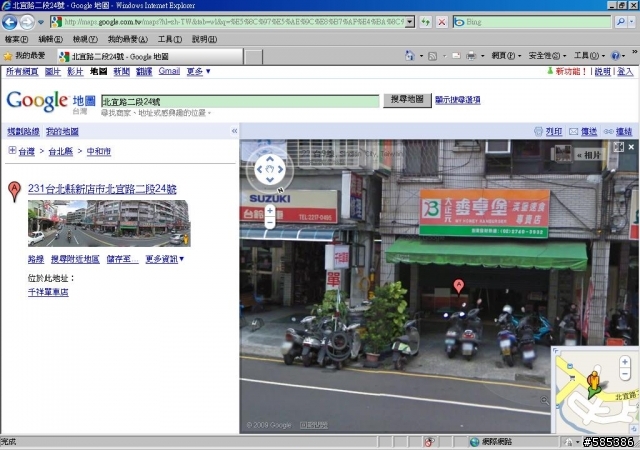Open the Gmail link

[x=169, y=71]
